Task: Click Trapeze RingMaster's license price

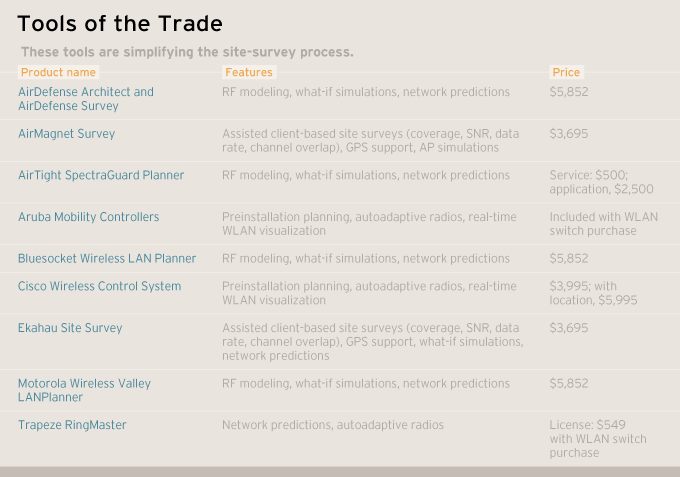Action: (598, 439)
